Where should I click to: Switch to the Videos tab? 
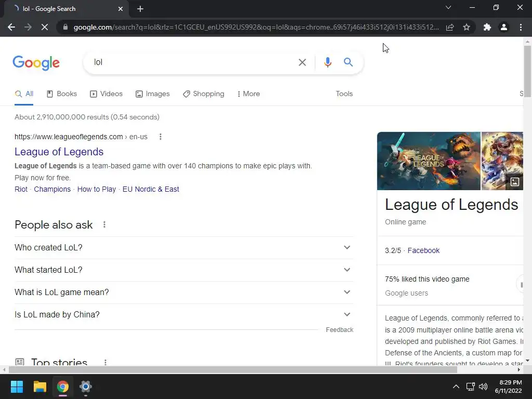click(x=106, y=94)
